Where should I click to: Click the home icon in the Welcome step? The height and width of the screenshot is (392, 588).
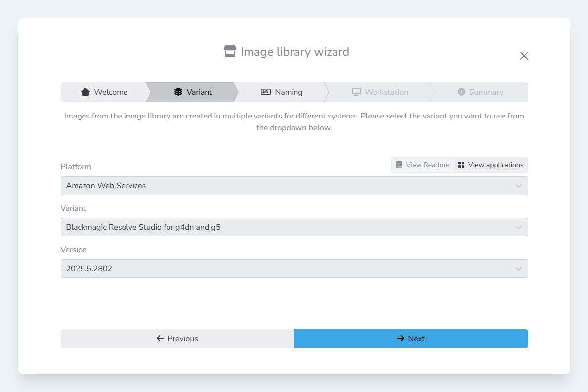[x=85, y=92]
